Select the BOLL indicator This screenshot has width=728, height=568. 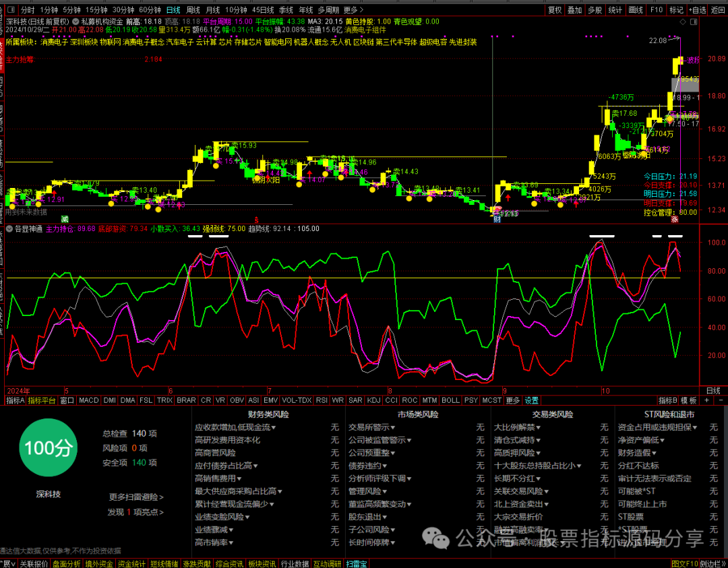[x=450, y=400]
